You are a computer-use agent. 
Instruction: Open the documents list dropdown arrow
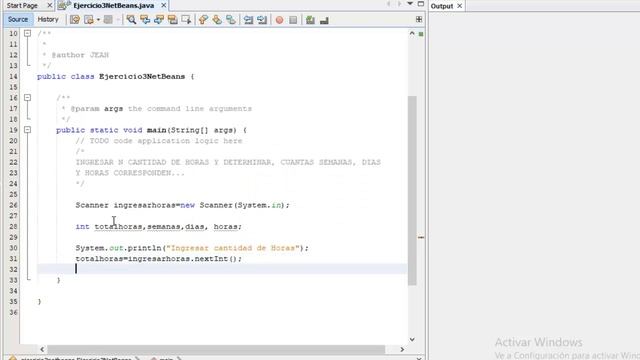[x=410, y=4]
